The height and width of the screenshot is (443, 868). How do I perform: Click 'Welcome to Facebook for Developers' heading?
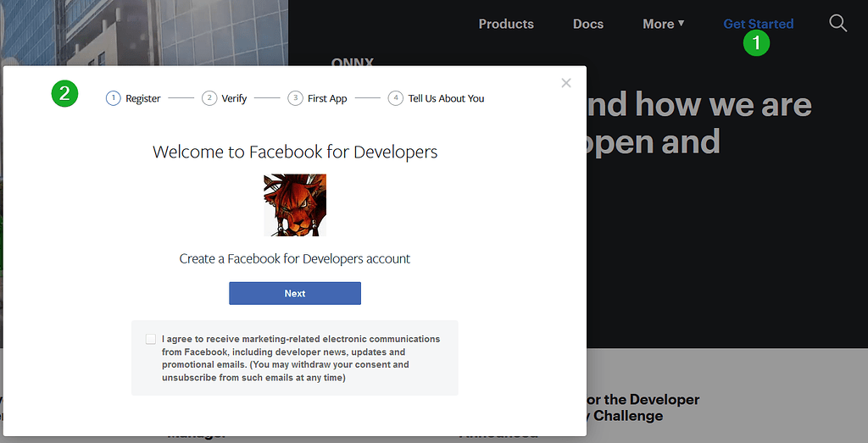pos(295,152)
